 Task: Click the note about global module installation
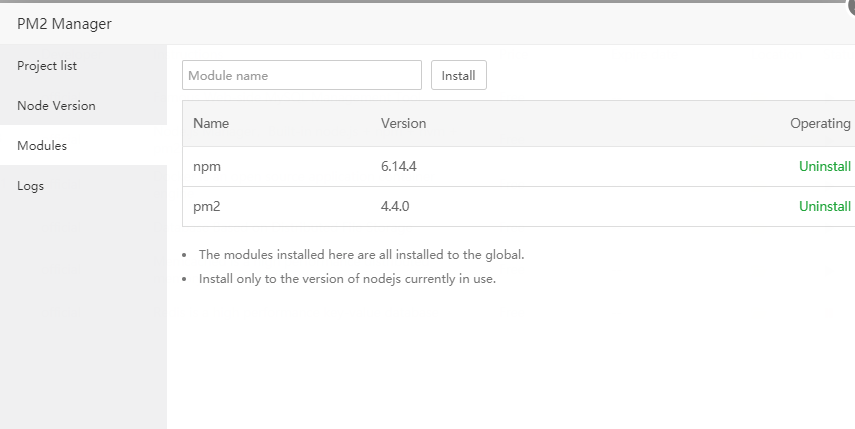[x=361, y=255]
